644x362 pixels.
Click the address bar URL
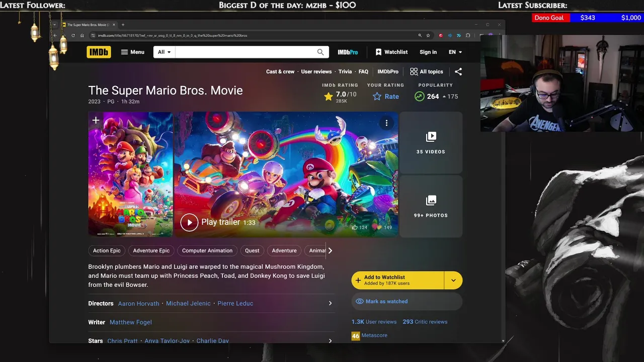(x=173, y=36)
